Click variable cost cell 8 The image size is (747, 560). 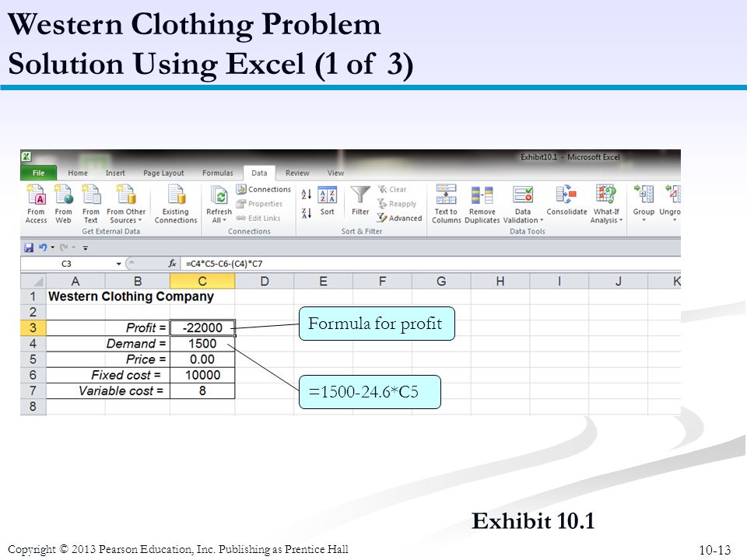202,391
